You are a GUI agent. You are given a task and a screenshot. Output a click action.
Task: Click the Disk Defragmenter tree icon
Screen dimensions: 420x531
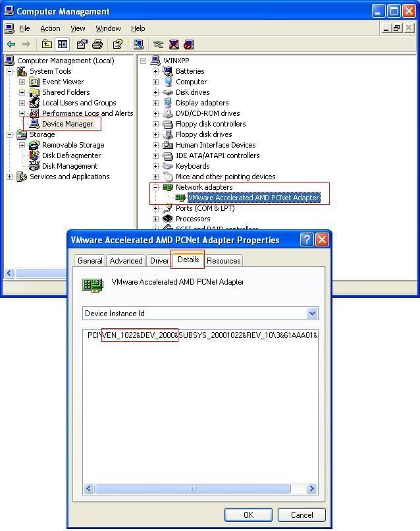pyautogui.click(x=34, y=155)
